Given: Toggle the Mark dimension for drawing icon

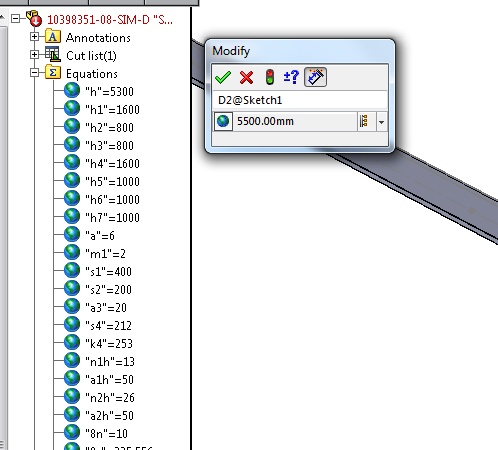Looking at the screenshot, I should (315, 77).
